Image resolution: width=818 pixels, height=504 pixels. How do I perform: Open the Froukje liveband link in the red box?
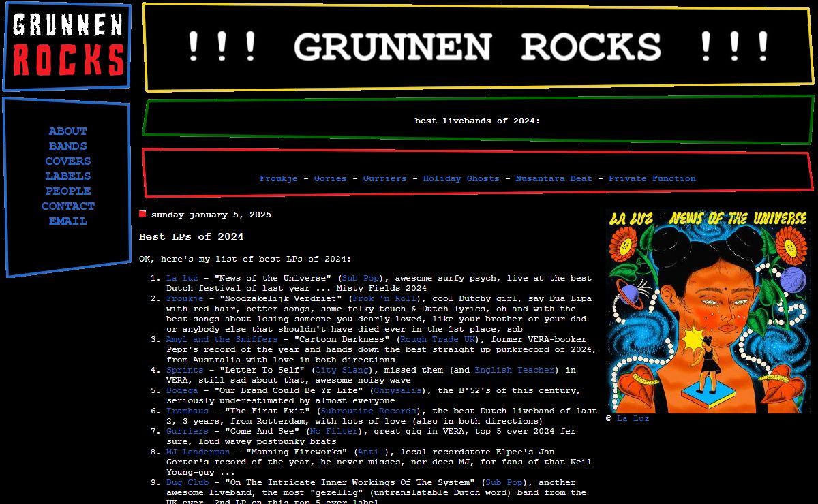tap(278, 178)
